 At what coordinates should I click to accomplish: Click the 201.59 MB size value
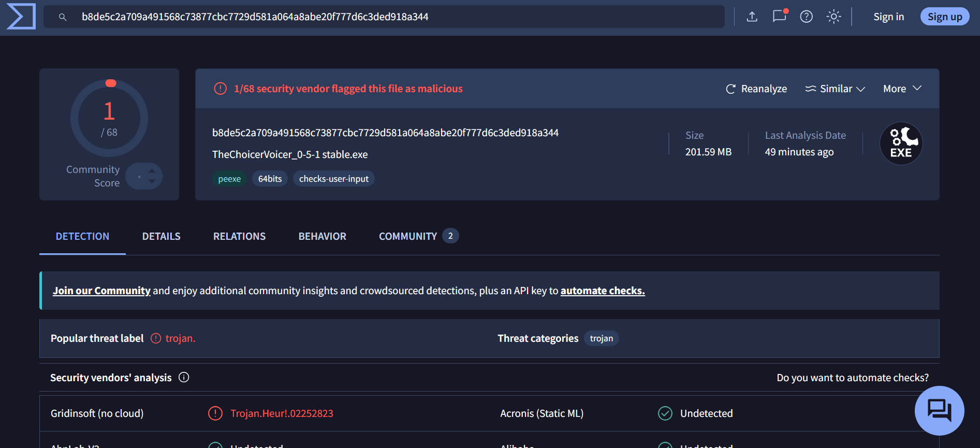pyautogui.click(x=708, y=152)
